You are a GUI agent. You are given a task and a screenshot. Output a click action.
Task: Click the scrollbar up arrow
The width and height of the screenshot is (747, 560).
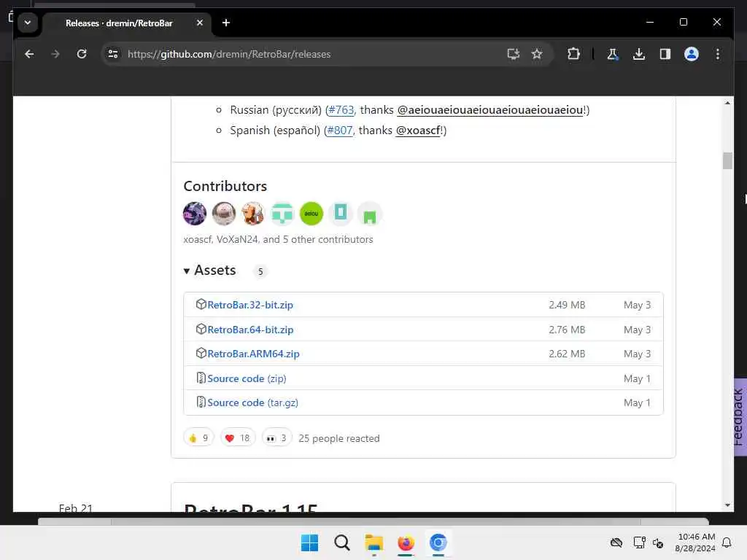coord(727,103)
